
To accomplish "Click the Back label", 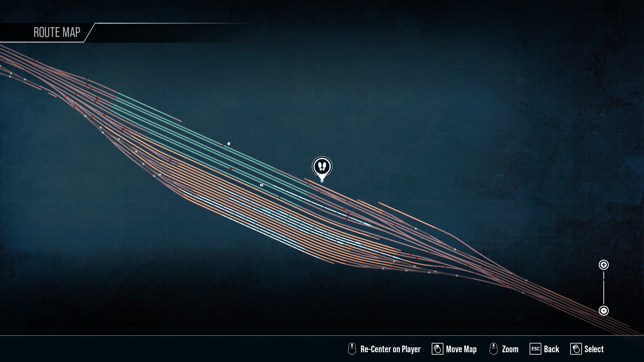I will 551,349.
